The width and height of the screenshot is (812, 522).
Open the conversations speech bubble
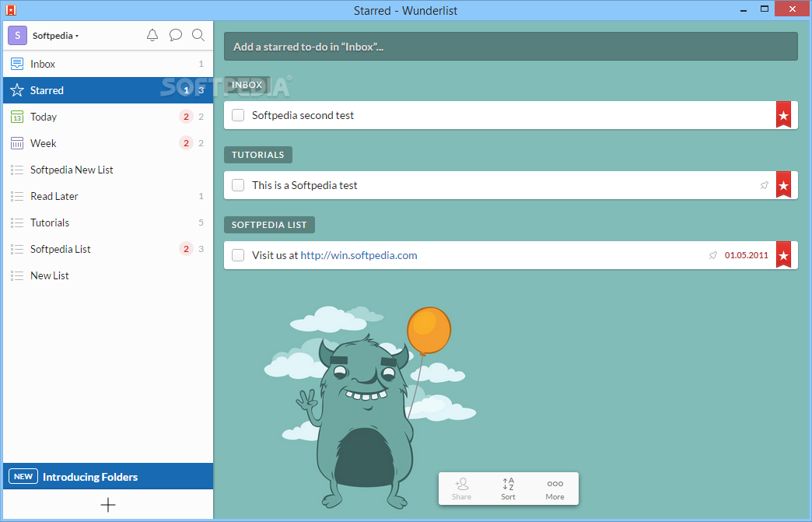pos(176,35)
